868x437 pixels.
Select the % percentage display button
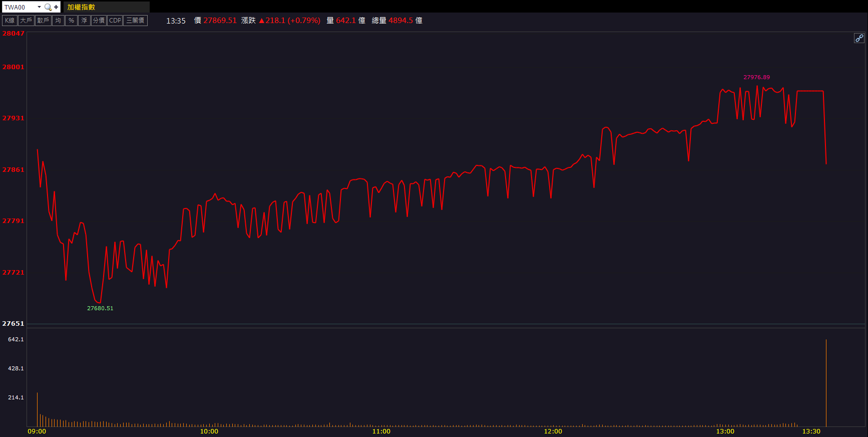coord(71,21)
